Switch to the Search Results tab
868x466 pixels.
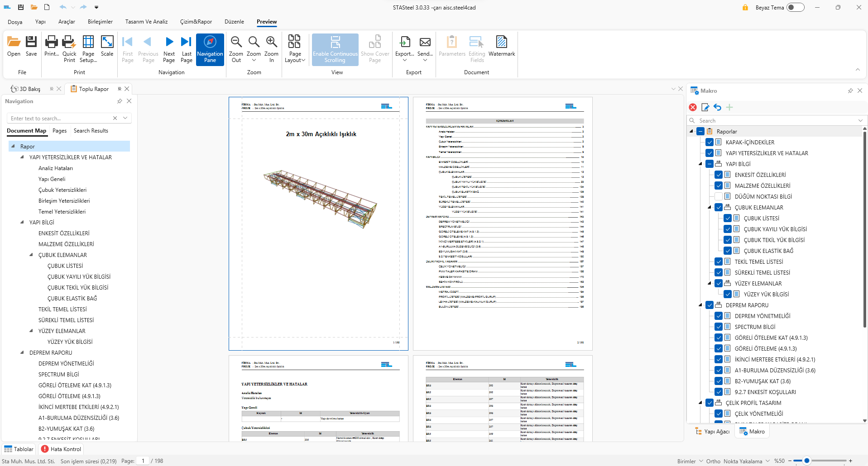[91, 131]
